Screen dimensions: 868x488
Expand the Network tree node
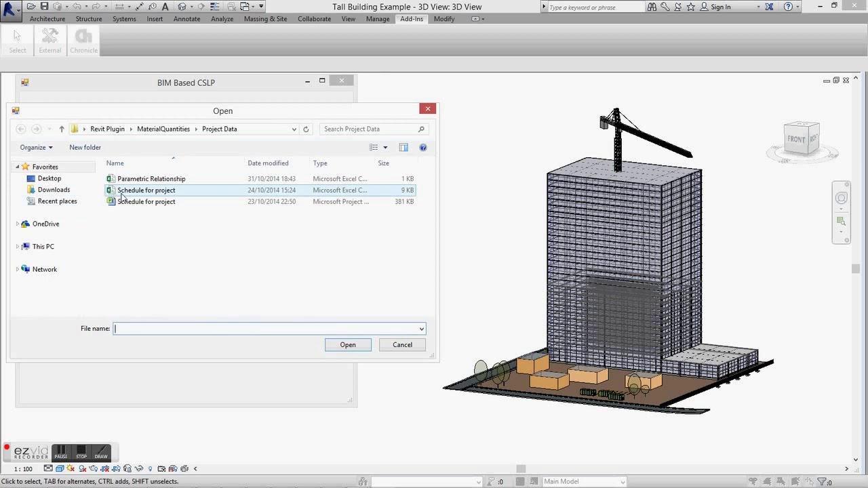click(18, 269)
